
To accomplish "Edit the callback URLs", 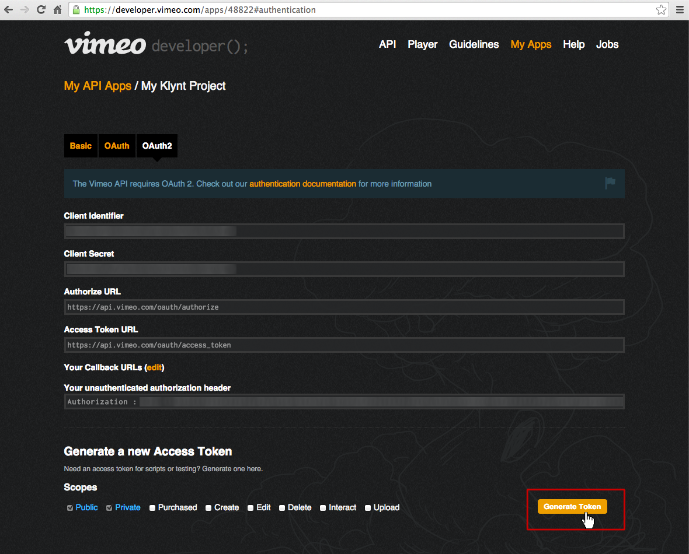I will pos(154,367).
